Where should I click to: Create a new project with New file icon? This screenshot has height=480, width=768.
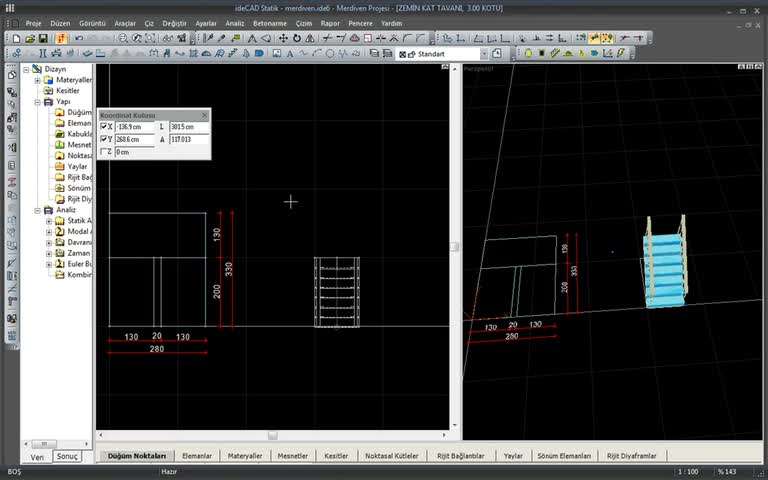pyautogui.click(x=17, y=38)
